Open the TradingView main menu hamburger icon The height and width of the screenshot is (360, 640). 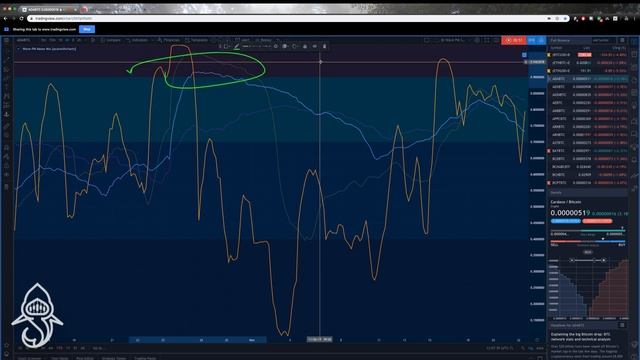[7, 40]
